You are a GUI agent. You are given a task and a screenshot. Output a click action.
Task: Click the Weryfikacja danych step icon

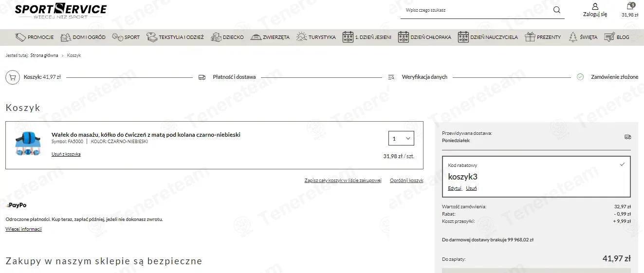(391, 77)
